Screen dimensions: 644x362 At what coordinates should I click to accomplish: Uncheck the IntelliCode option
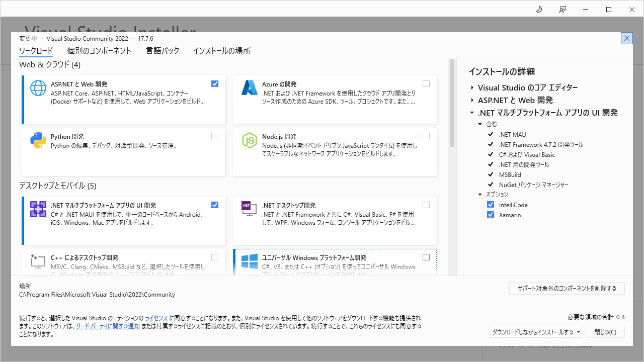(x=491, y=205)
